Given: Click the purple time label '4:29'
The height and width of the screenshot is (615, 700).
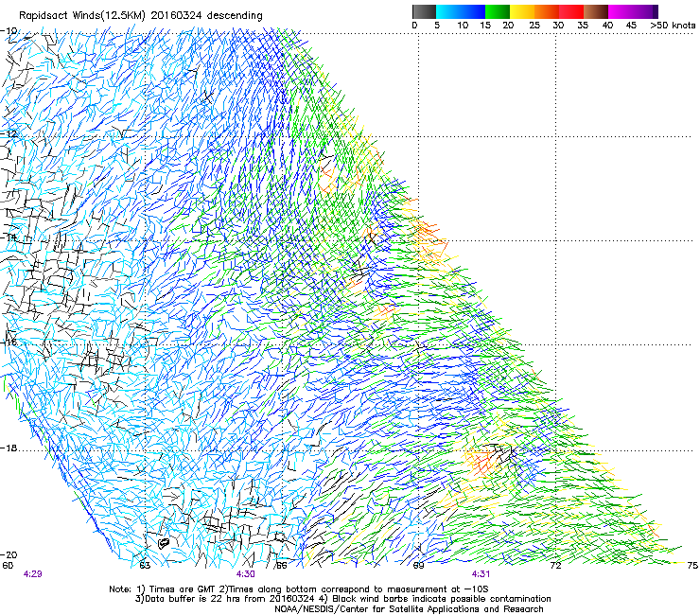Looking at the screenshot, I should [32, 574].
